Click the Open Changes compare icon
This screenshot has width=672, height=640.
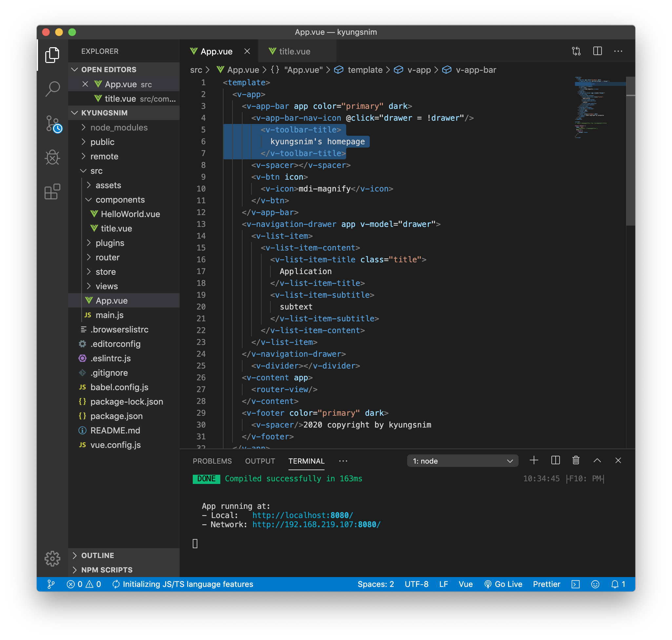click(x=576, y=51)
